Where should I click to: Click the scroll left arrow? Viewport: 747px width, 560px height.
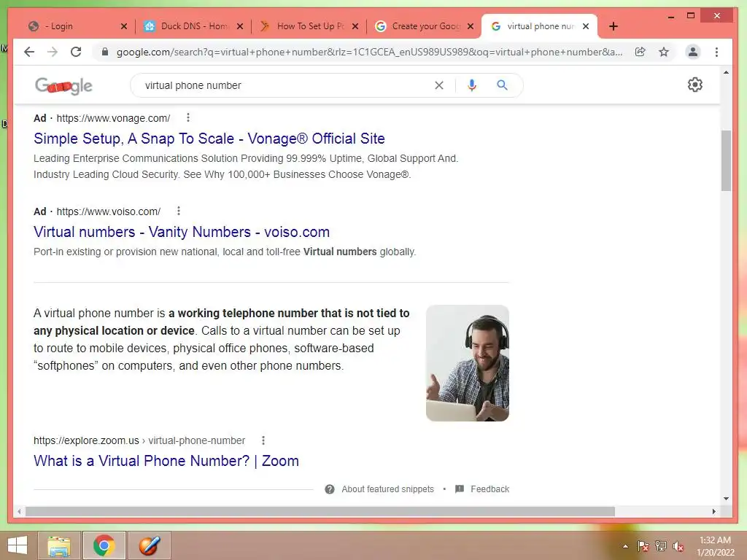(x=19, y=511)
